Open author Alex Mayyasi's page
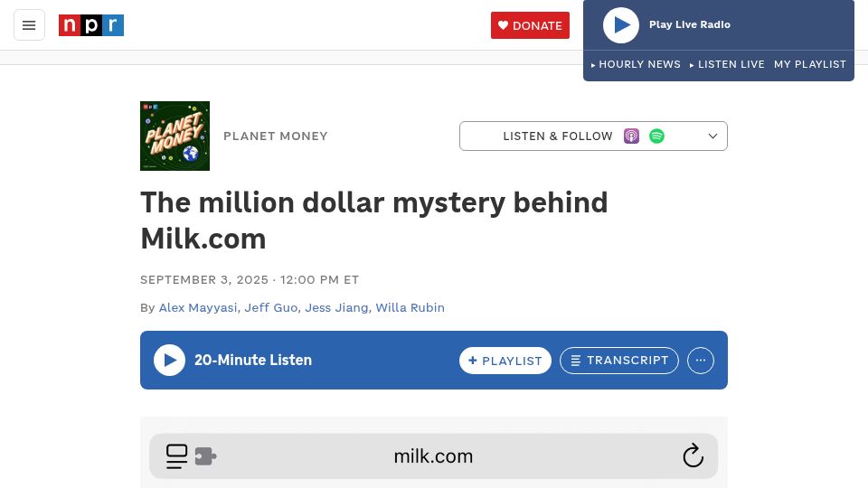This screenshot has width=868, height=488. pos(198,307)
